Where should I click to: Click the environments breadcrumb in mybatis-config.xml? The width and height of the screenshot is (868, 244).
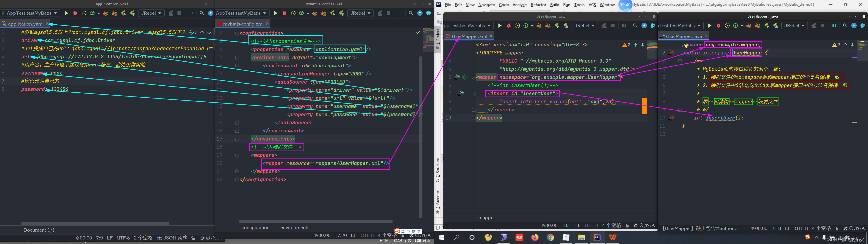[x=295, y=228]
